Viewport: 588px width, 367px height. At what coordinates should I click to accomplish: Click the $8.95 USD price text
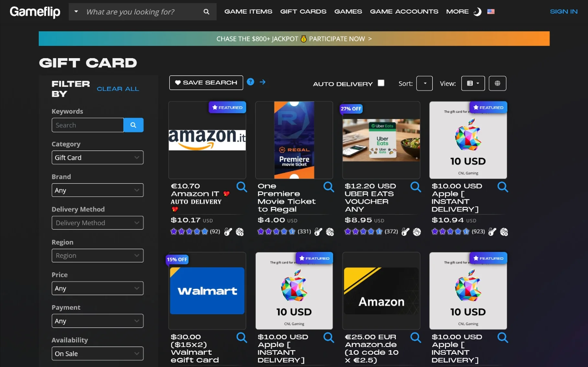364,220
